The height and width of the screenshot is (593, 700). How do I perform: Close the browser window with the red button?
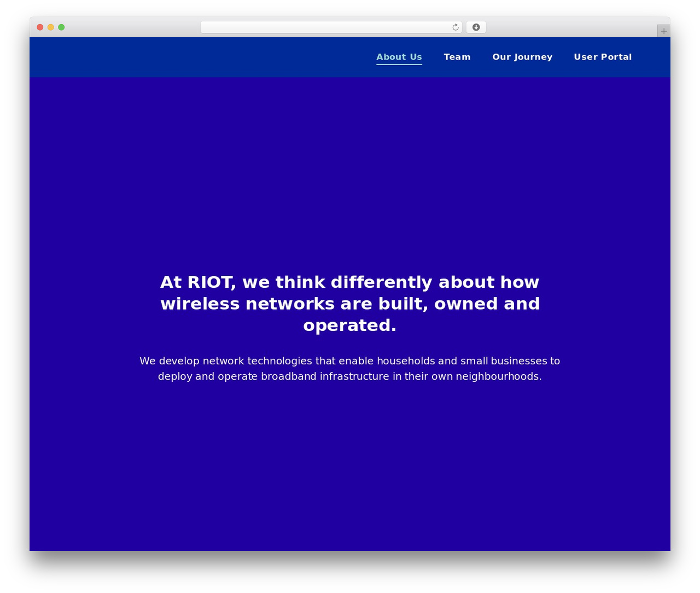pyautogui.click(x=40, y=27)
